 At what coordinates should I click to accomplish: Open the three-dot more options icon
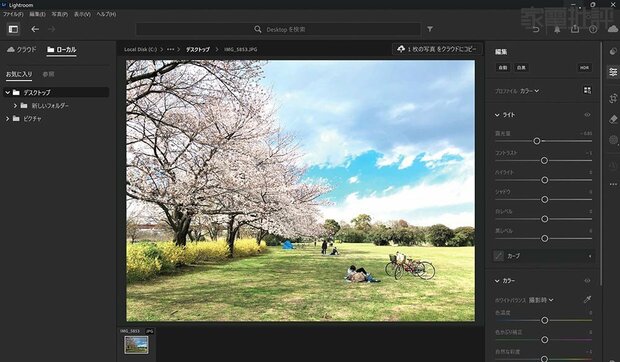[x=613, y=184]
